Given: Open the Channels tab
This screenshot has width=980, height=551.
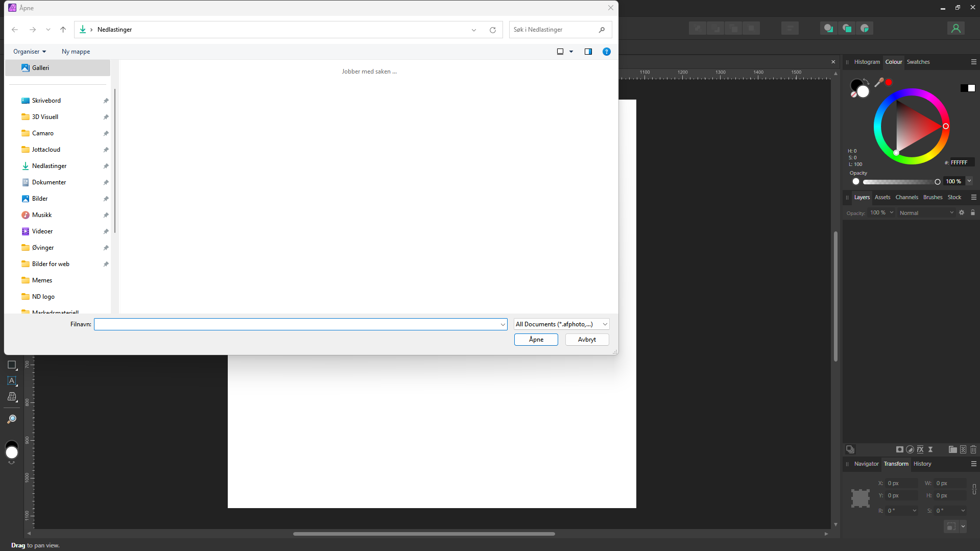Looking at the screenshot, I should pos(907,197).
